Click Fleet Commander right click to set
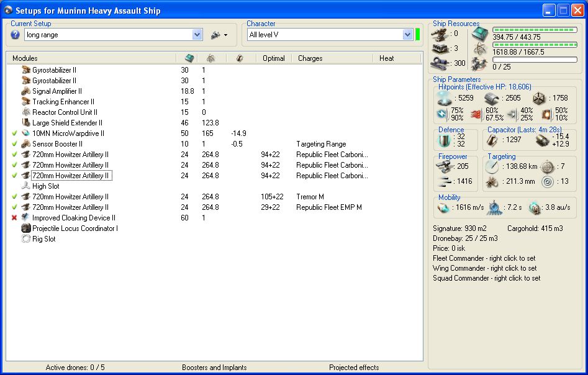The image size is (588, 375). tap(484, 258)
